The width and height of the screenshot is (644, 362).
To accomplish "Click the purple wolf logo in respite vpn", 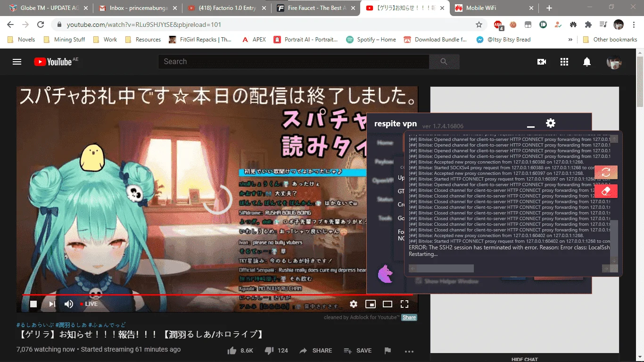I will click(x=386, y=273).
